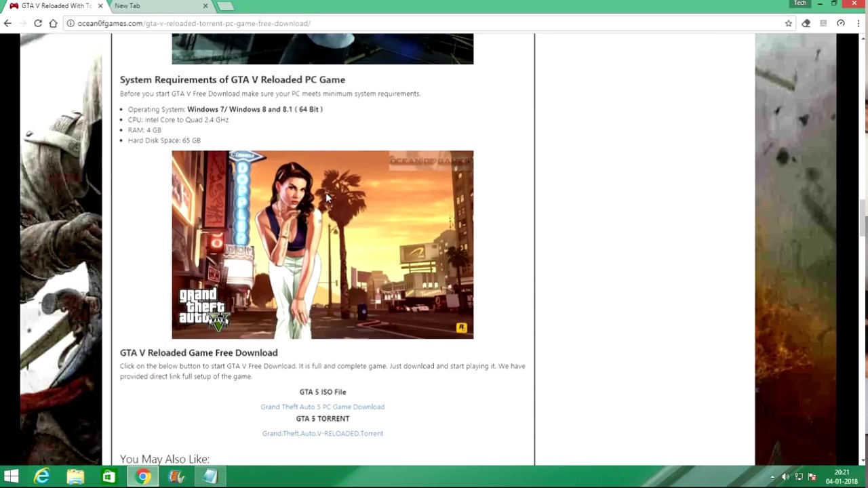
Task: Click the address bar URL
Action: [194, 23]
